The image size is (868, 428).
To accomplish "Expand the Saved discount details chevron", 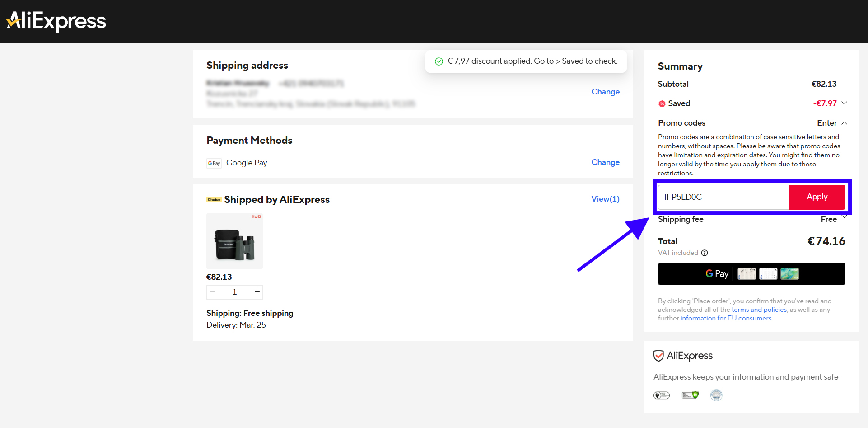I will (844, 103).
